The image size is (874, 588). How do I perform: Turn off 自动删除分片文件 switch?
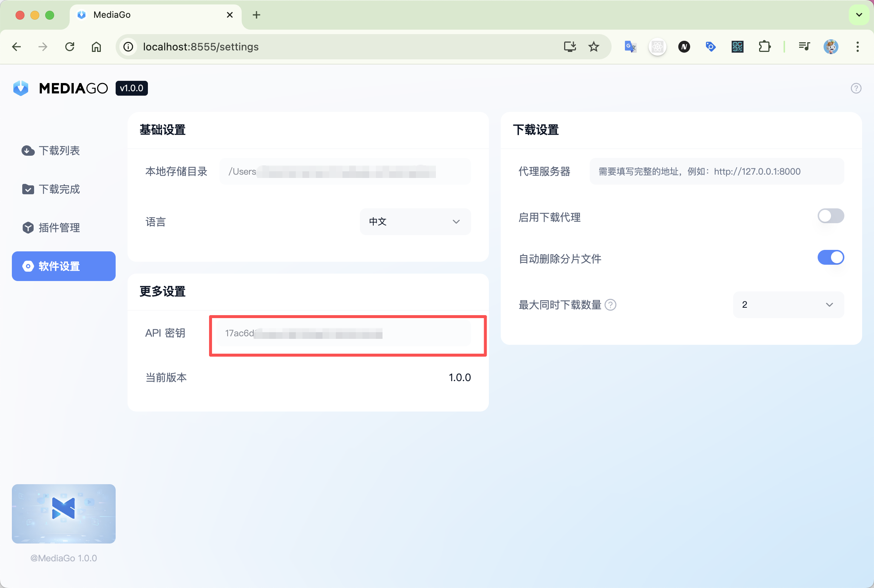tap(831, 258)
